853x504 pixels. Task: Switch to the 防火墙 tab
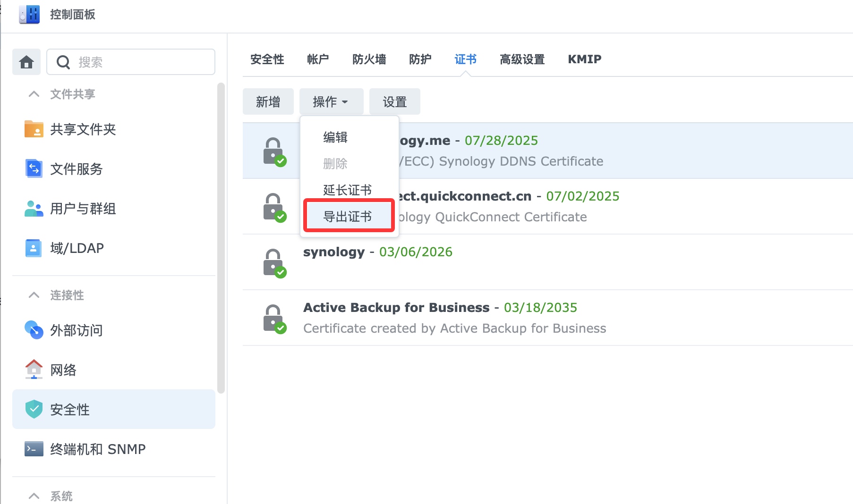[369, 59]
